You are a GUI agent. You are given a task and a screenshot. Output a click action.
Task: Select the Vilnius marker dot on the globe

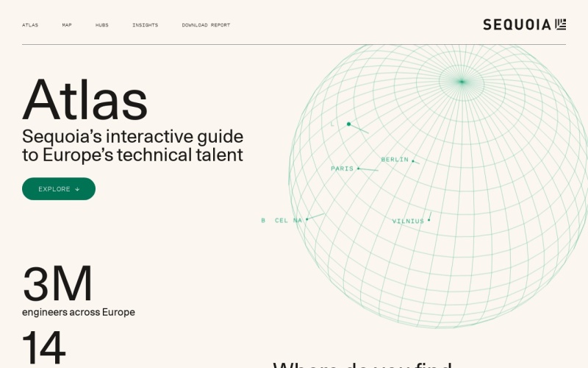coord(429,219)
